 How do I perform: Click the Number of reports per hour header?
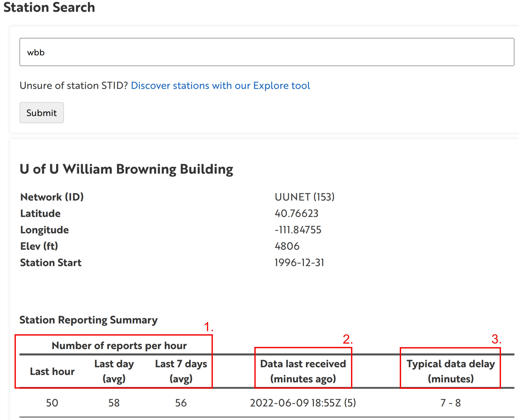[x=119, y=346]
